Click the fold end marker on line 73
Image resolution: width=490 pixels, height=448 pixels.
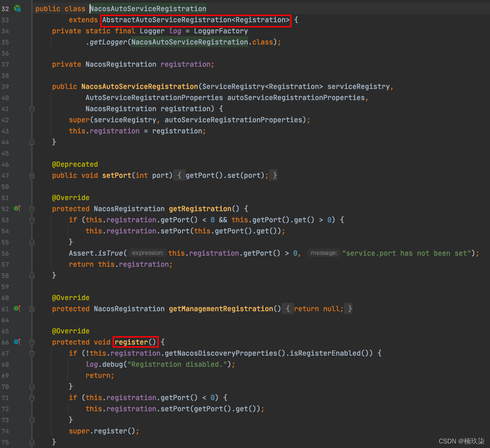(x=32, y=420)
